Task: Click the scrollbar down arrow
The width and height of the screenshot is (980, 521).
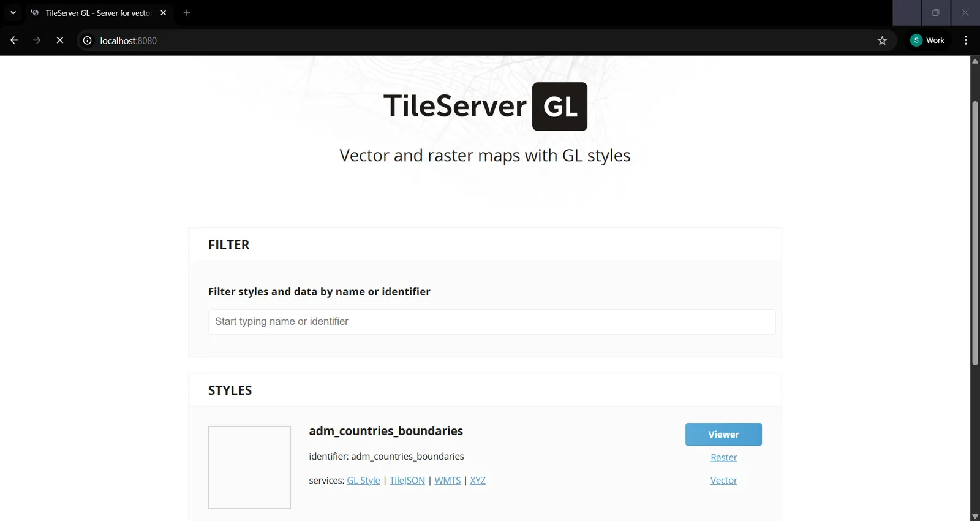Action: 975,516
